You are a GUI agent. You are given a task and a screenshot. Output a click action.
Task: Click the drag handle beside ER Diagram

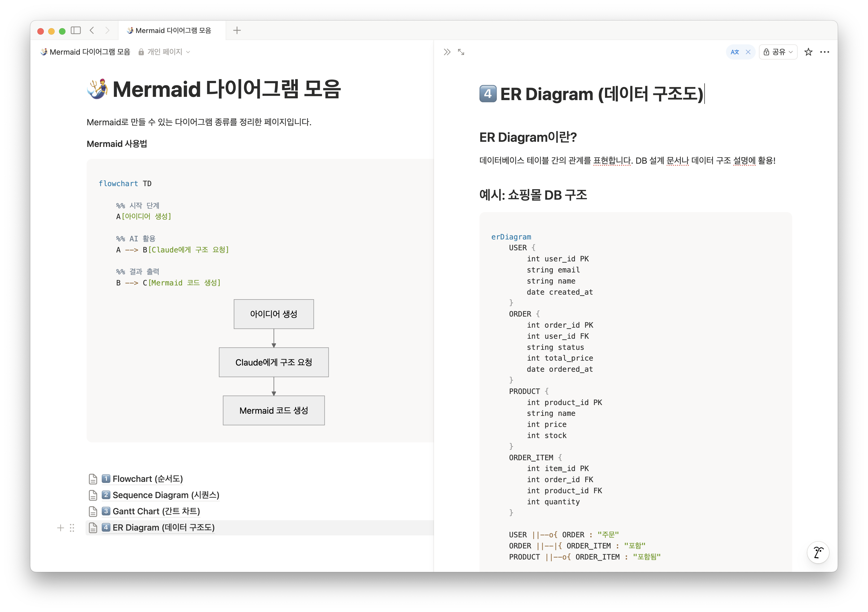click(72, 528)
